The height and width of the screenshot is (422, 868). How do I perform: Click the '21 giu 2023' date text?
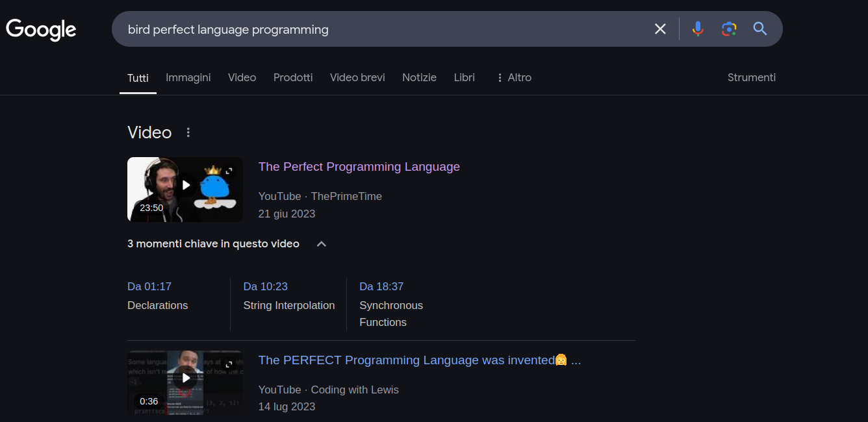(287, 214)
